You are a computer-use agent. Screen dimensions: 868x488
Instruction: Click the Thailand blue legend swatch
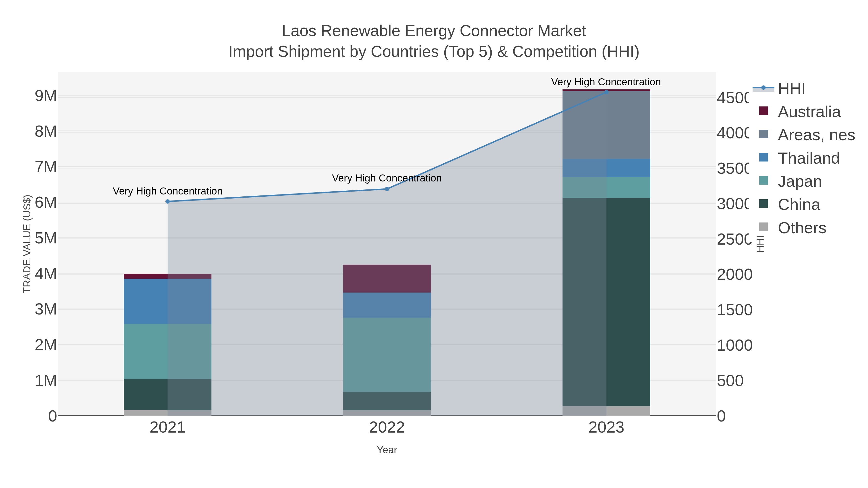(x=763, y=157)
